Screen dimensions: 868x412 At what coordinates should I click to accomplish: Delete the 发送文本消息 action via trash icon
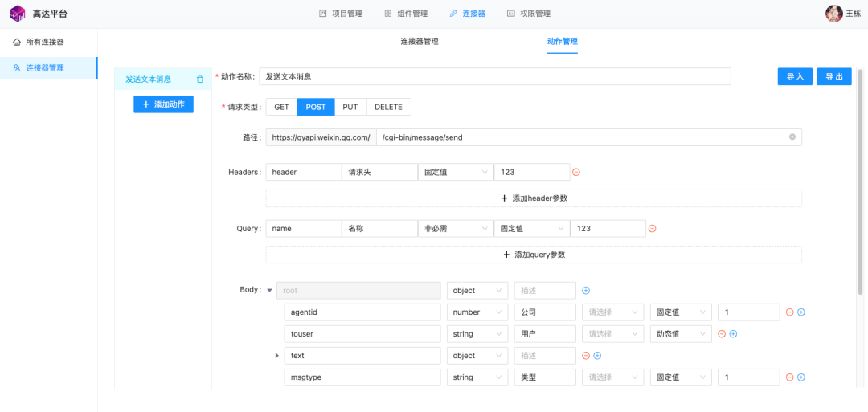tap(200, 79)
